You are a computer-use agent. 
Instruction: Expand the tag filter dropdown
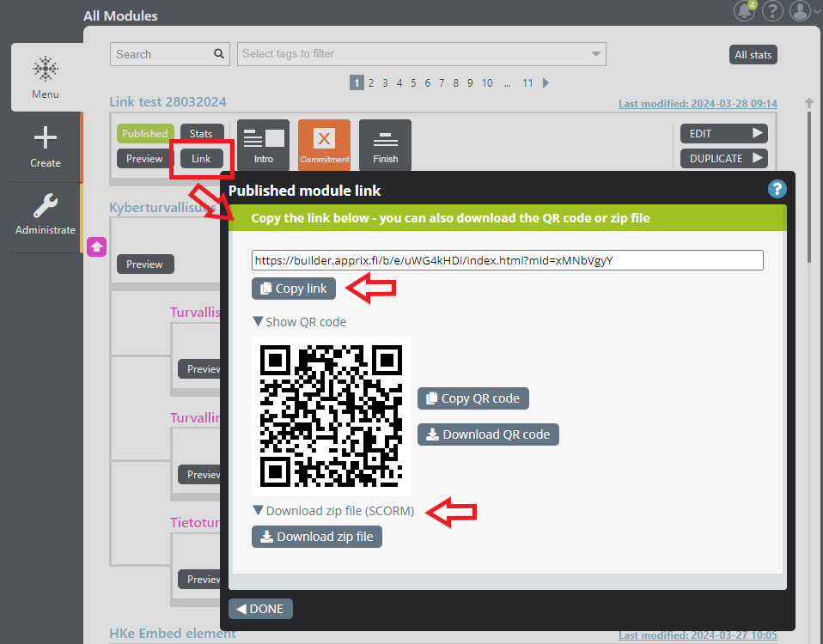(x=595, y=54)
